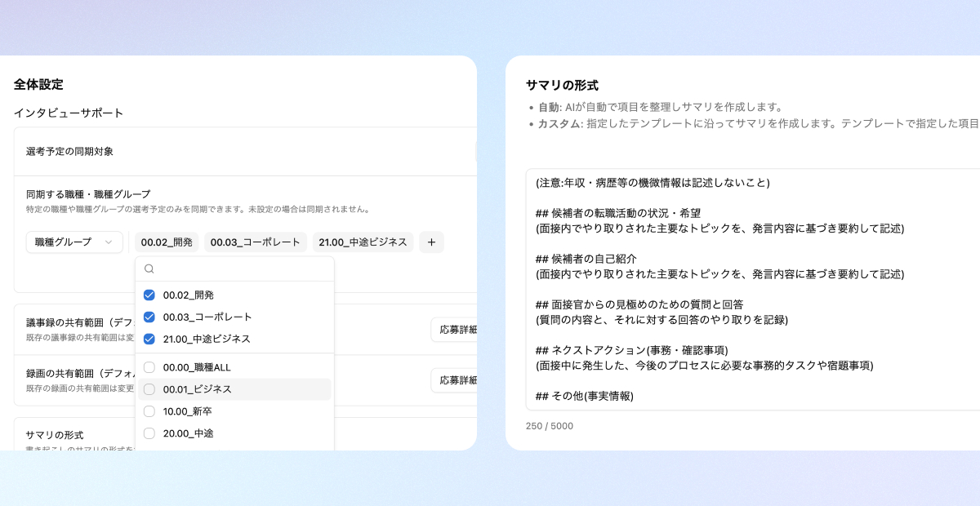Uncheck the 00.02_開発 checkbox

tap(149, 295)
